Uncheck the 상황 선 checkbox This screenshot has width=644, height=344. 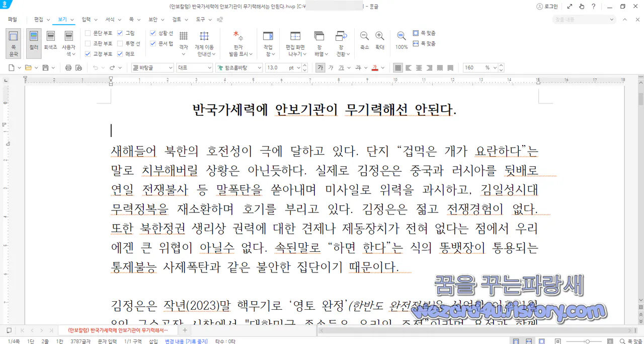[153, 33]
